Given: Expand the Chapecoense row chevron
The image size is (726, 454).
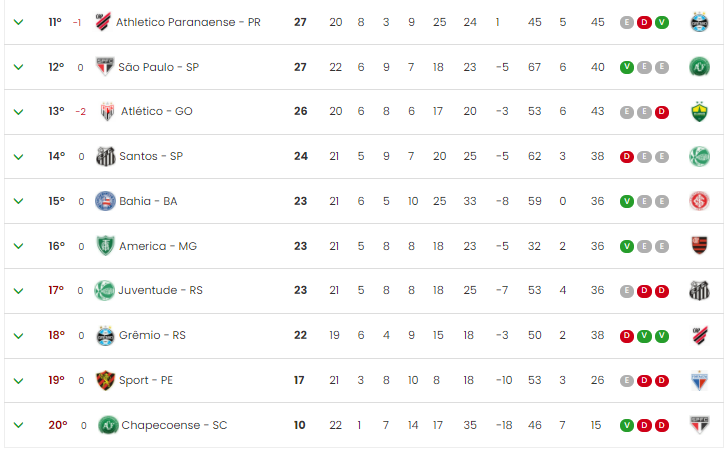Looking at the screenshot, I should pyautogui.click(x=19, y=425).
